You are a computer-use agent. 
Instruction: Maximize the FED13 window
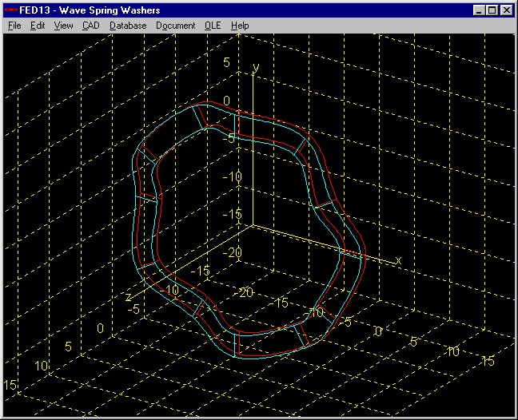coord(492,10)
